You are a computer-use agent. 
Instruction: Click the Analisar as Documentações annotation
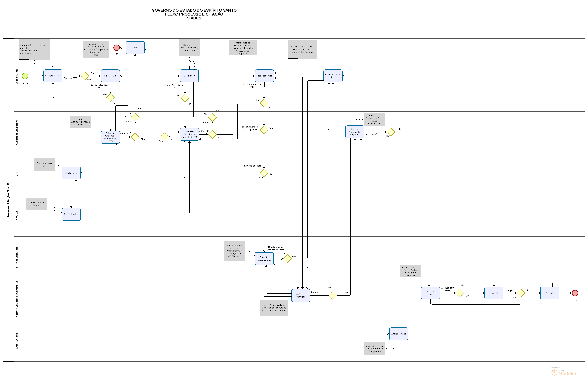[x=374, y=120]
